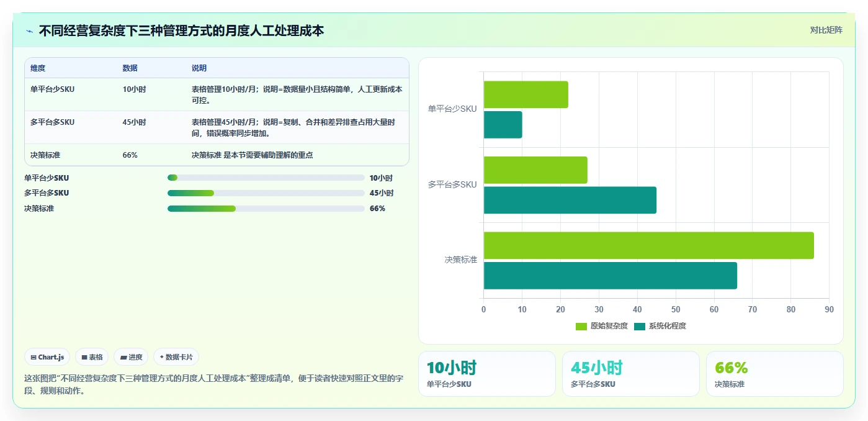
Task: Click the 45小时 value beside progress bar
Action: 381,193
